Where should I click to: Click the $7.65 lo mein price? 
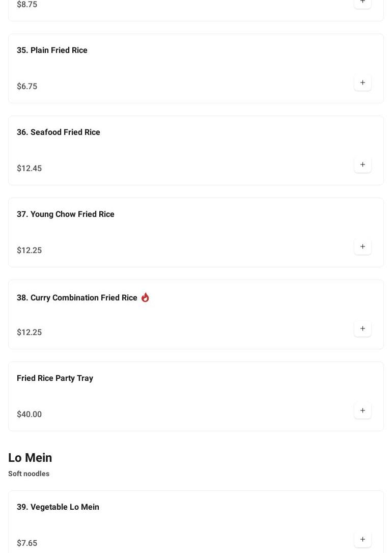pyautogui.click(x=27, y=543)
